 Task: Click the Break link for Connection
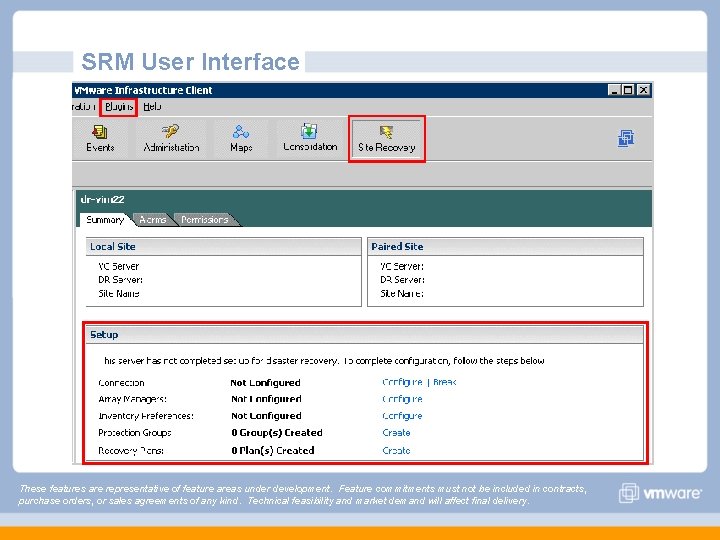pos(444,382)
